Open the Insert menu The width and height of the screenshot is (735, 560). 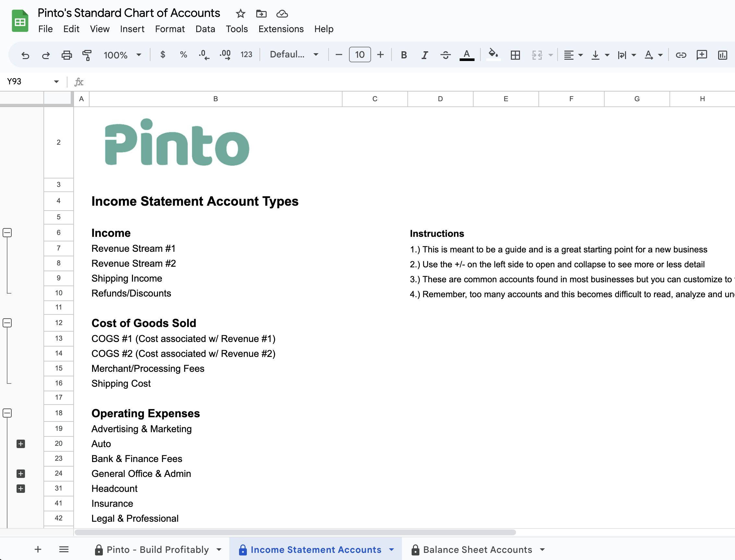[132, 29]
